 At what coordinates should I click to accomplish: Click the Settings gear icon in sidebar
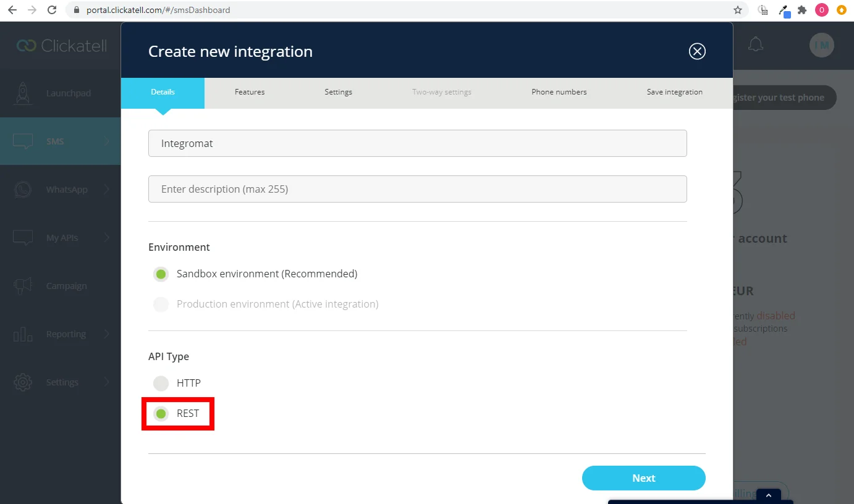click(23, 382)
